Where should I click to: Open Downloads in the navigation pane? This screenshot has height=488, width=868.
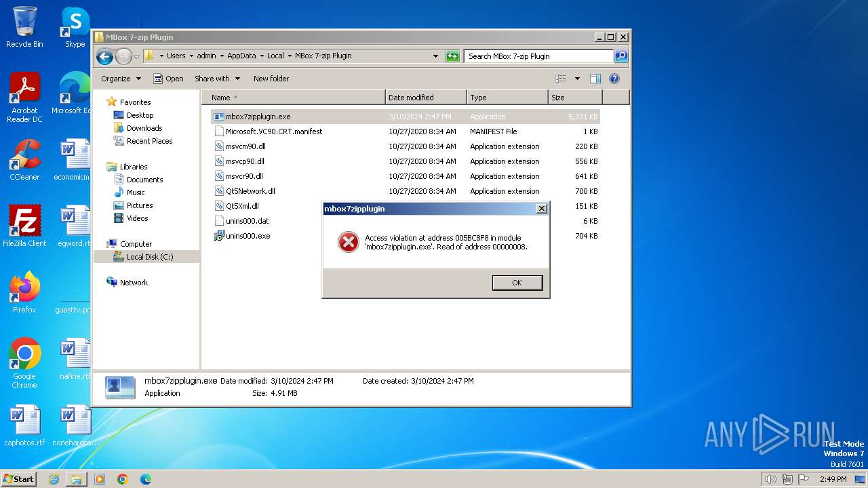(144, 128)
